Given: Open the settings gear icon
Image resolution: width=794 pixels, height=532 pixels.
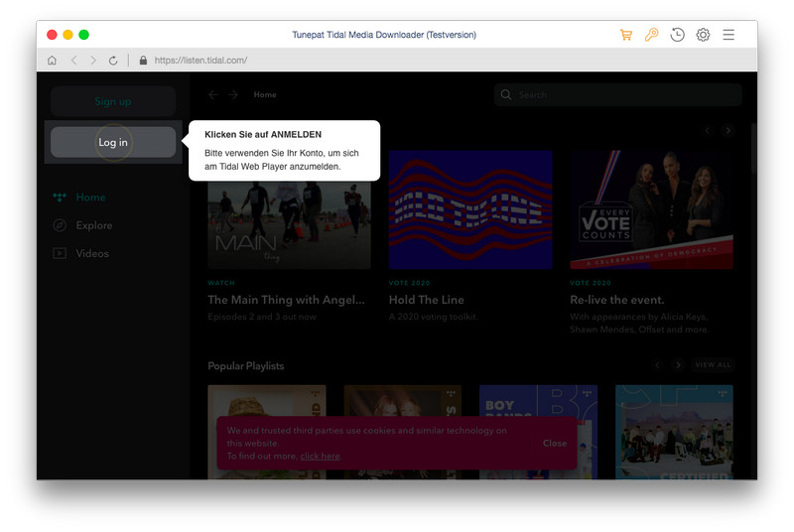Looking at the screenshot, I should point(703,35).
